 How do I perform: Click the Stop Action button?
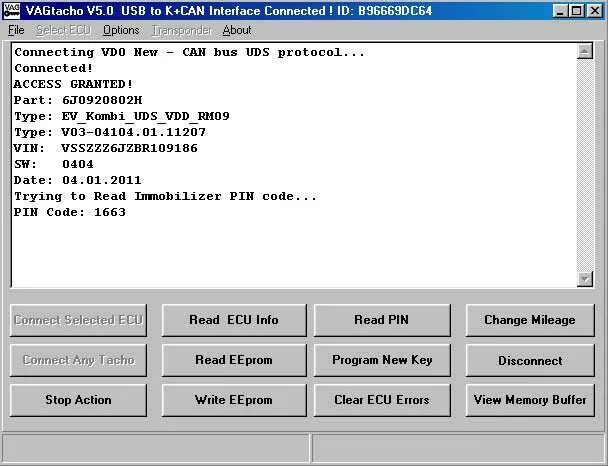pos(78,400)
